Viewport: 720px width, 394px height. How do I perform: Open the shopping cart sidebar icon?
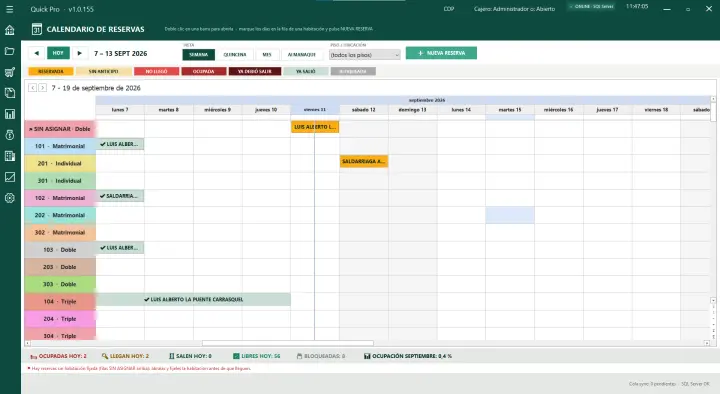[10, 72]
